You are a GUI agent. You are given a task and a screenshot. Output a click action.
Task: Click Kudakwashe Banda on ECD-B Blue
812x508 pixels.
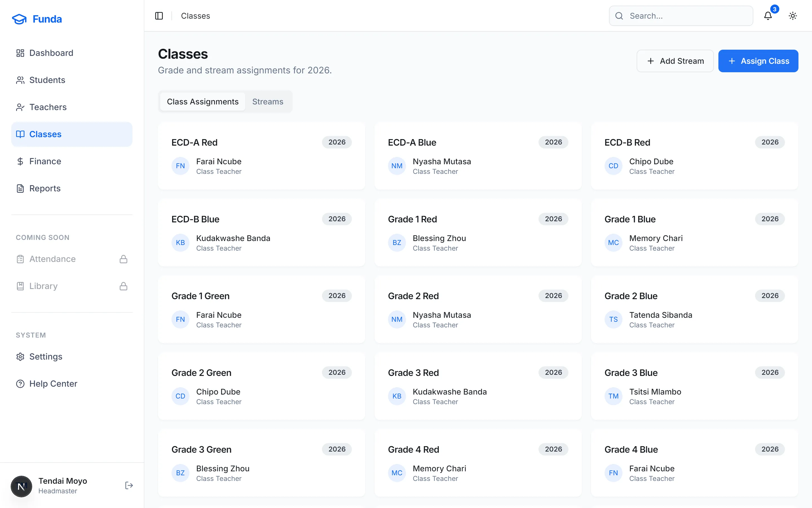pyautogui.click(x=233, y=238)
